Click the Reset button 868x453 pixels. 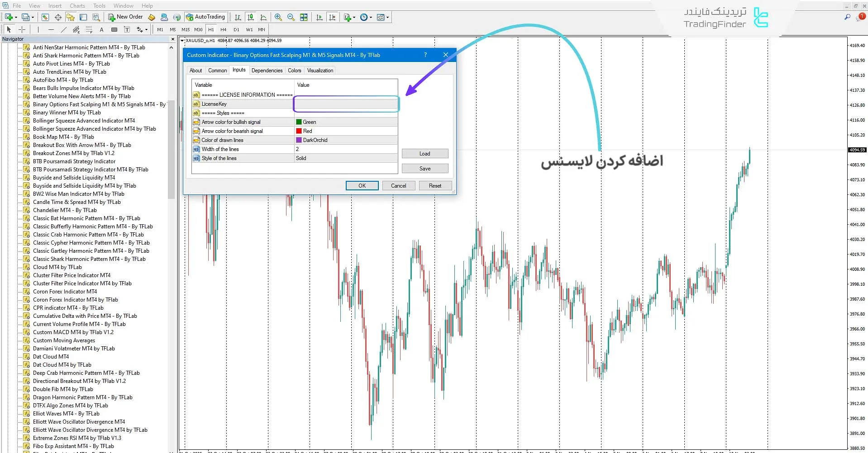(434, 185)
